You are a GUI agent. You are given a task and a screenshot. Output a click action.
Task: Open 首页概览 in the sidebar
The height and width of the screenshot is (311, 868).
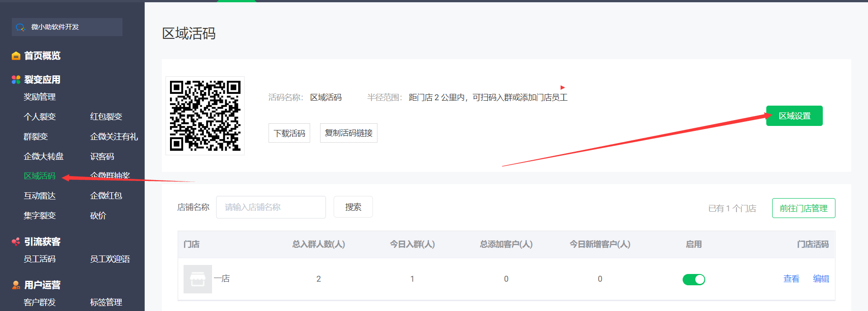42,56
